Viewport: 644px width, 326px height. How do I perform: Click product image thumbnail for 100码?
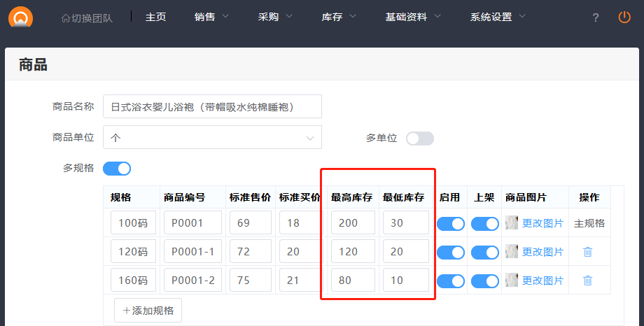pyautogui.click(x=512, y=223)
